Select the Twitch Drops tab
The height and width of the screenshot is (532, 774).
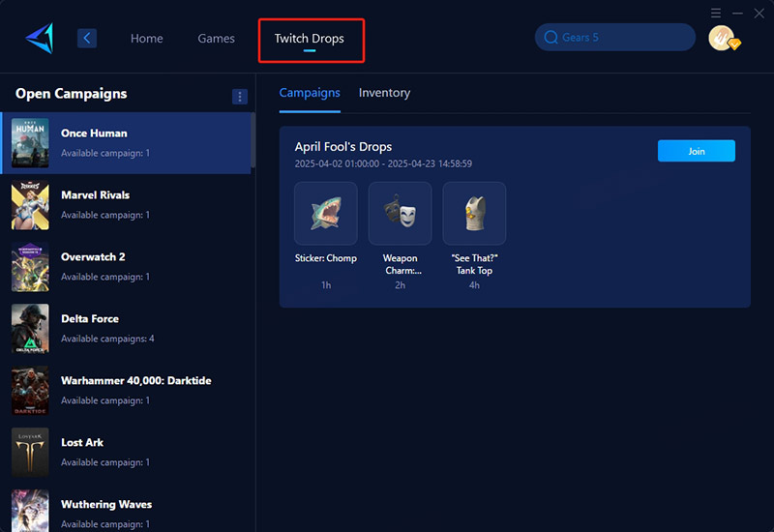[310, 39]
